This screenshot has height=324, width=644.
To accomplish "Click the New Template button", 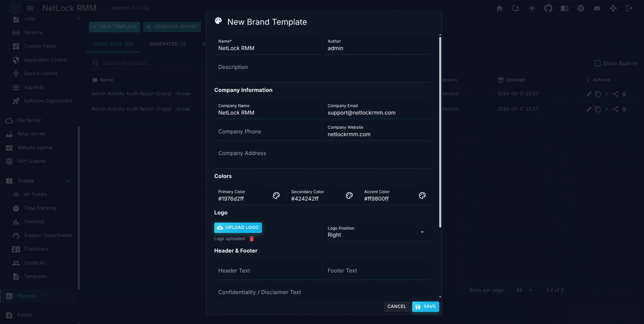I will 114,27.
